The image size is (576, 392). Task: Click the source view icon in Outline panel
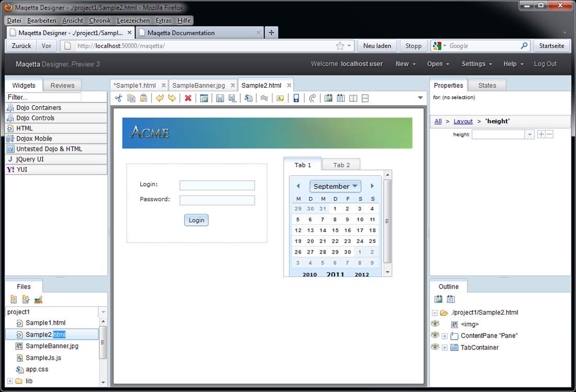click(x=451, y=299)
